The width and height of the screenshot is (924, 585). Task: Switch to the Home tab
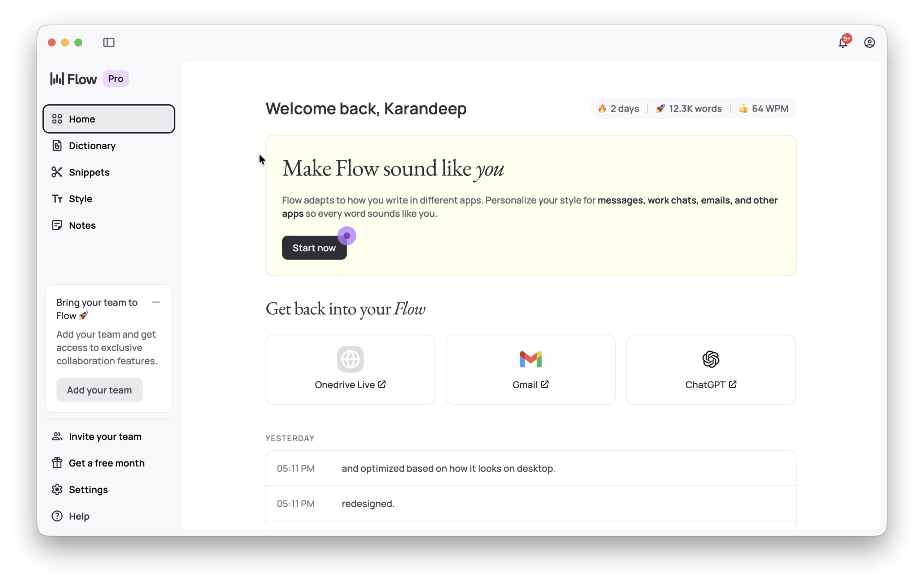[82, 119]
